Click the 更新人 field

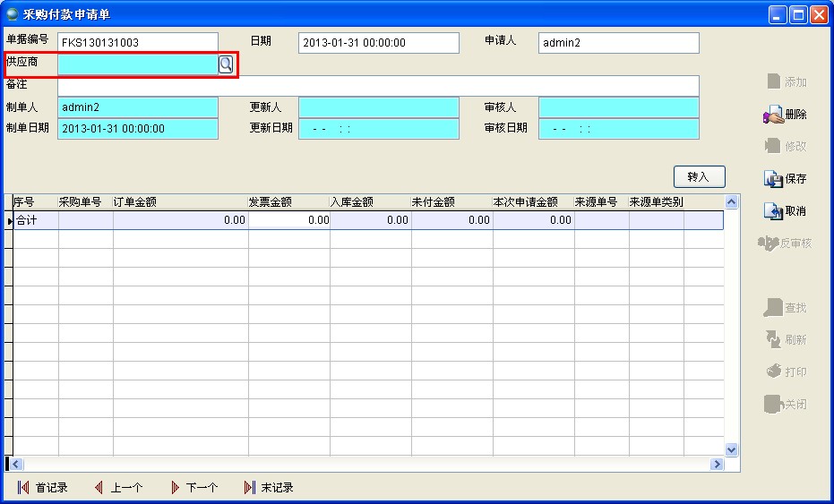pyautogui.click(x=379, y=107)
